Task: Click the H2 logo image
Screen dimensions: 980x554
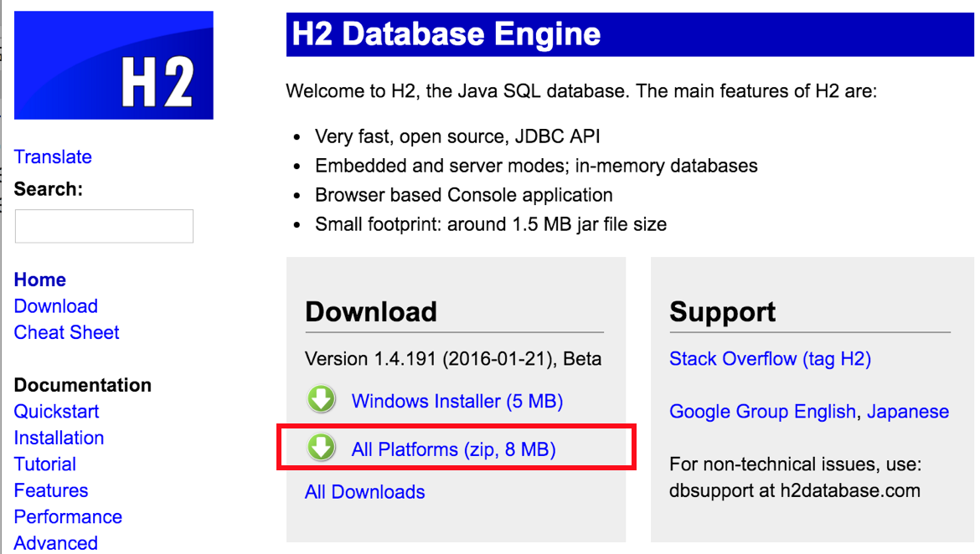Action: [113, 64]
